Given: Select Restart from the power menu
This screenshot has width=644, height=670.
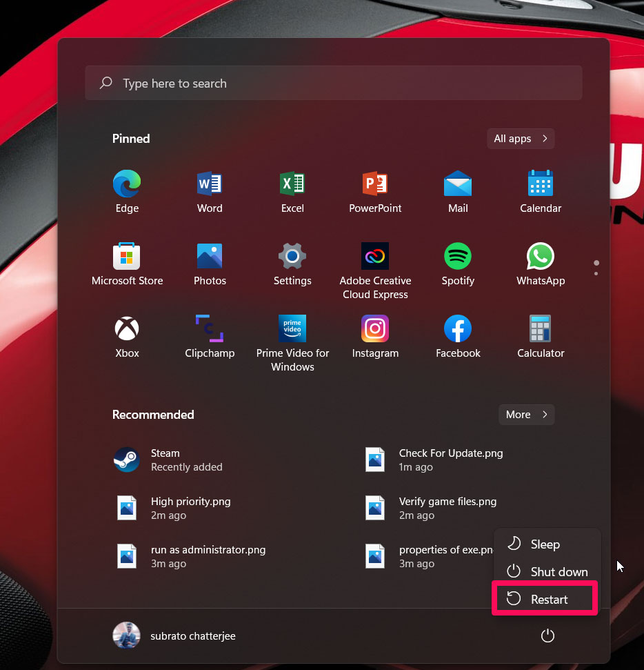Looking at the screenshot, I should [544, 599].
